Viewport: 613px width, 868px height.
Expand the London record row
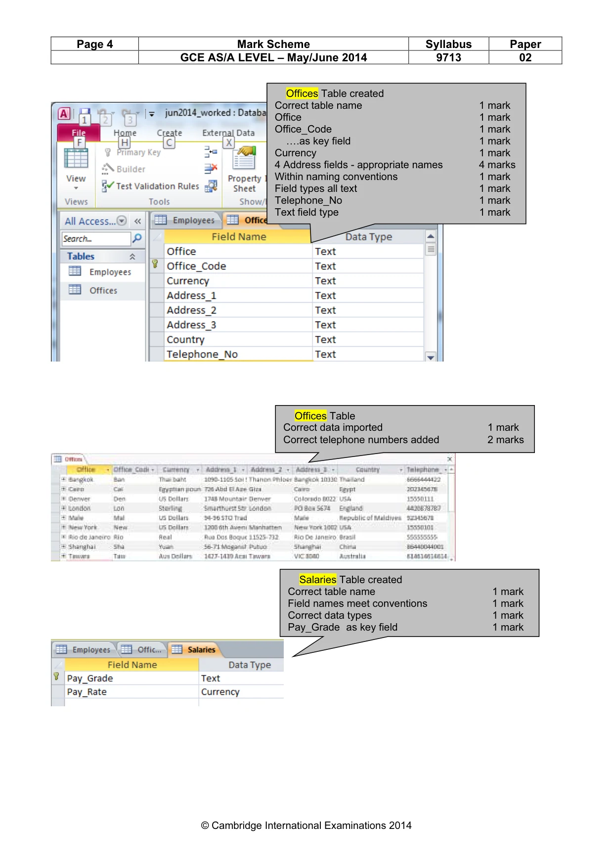click(x=64, y=508)
